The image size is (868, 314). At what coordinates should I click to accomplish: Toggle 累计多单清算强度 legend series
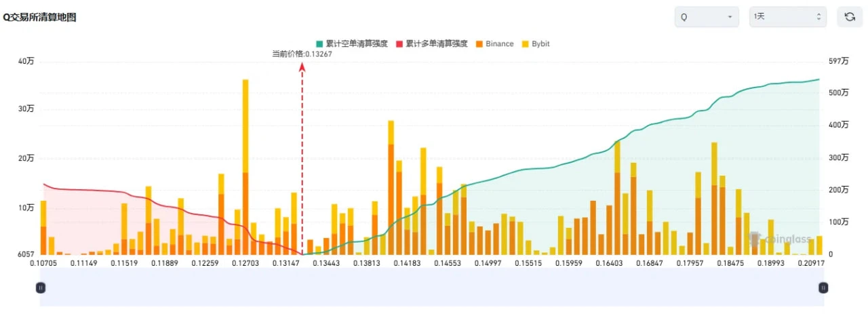pyautogui.click(x=432, y=43)
